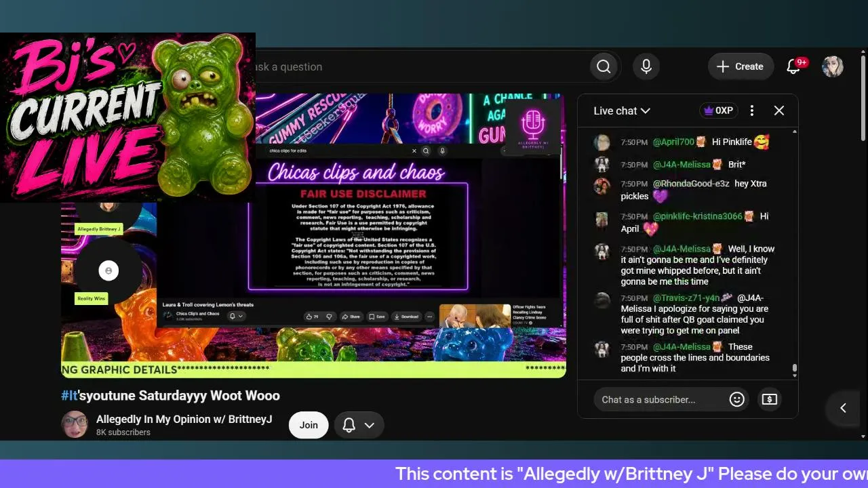
Task: Open the emoji picker in chat
Action: 737,399
